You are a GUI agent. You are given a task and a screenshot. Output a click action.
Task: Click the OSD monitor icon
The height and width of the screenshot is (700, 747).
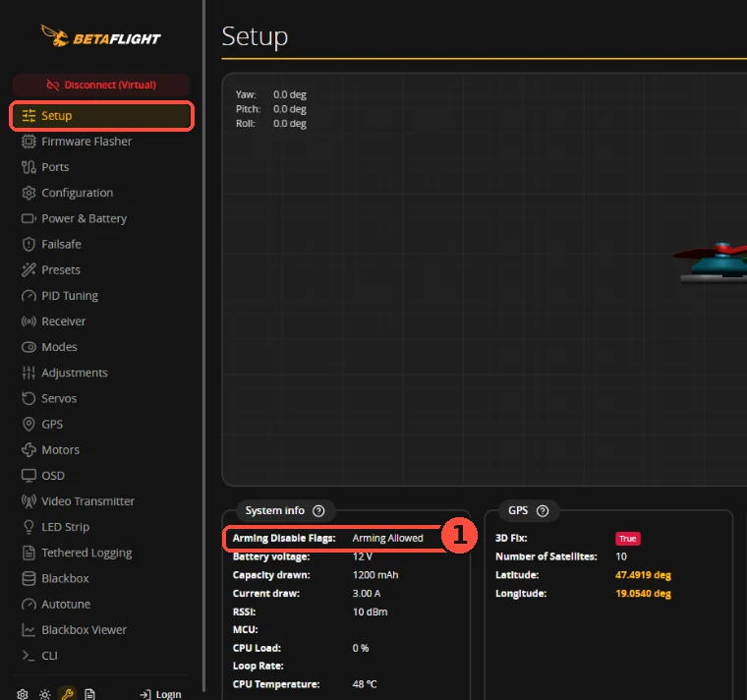tap(29, 476)
